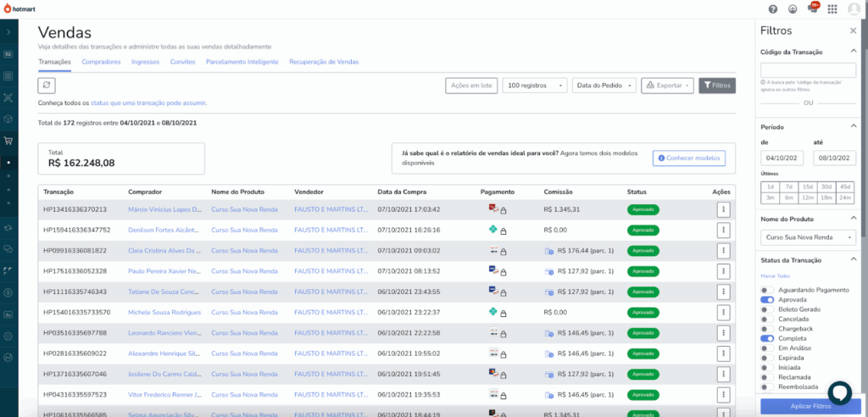Screen dimensions: 868x417
Task: Turn off the Aprovada status toggle
Action: click(767, 300)
